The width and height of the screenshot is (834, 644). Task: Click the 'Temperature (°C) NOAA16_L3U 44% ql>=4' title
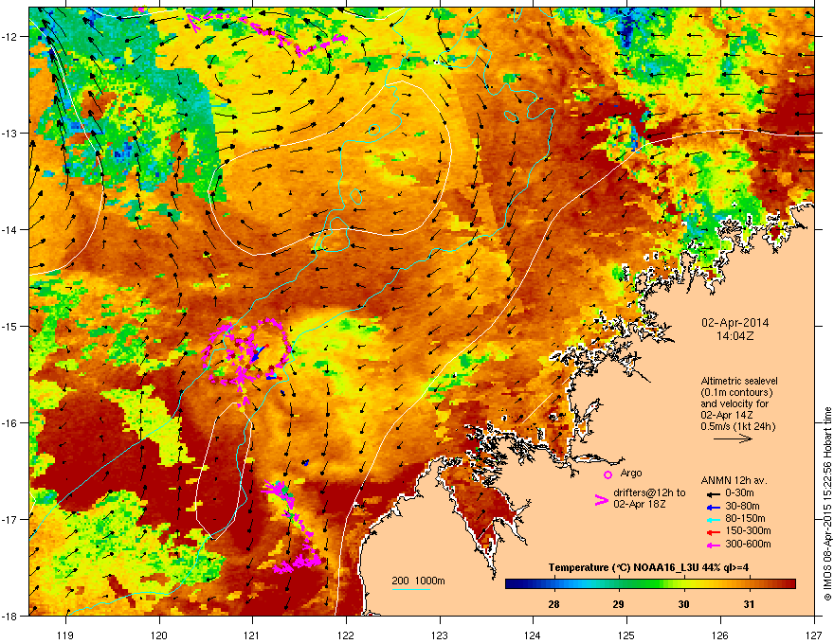(x=648, y=567)
